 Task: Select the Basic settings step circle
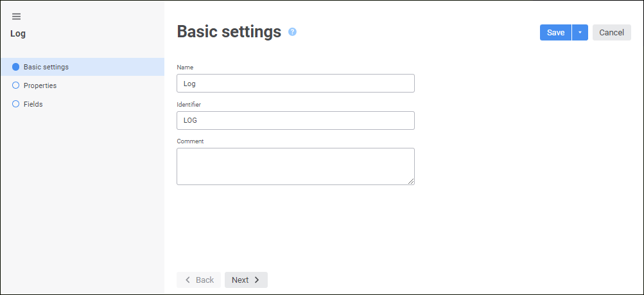pos(16,67)
